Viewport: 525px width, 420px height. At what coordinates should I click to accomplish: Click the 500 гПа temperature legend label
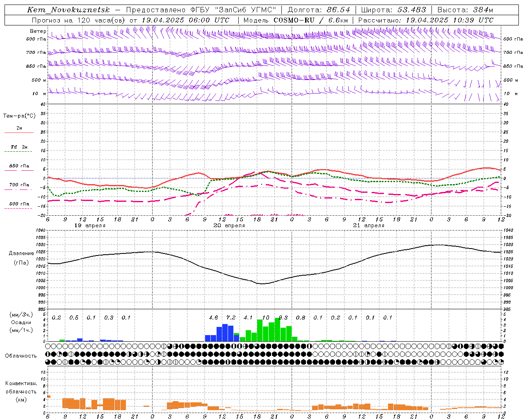[19, 204]
